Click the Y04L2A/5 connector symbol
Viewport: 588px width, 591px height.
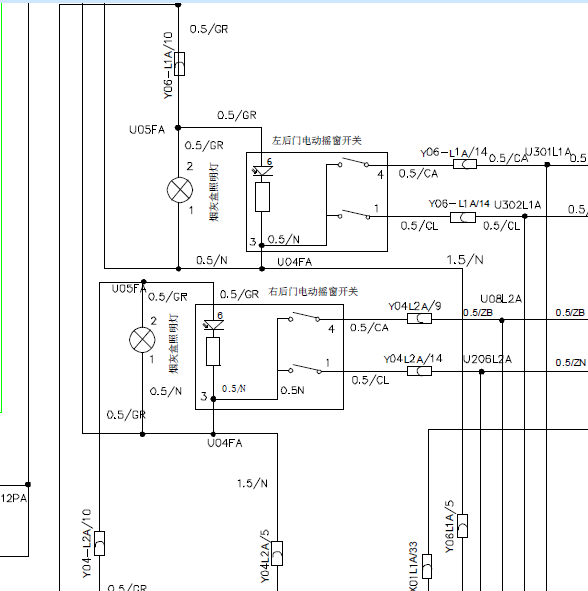[277, 553]
